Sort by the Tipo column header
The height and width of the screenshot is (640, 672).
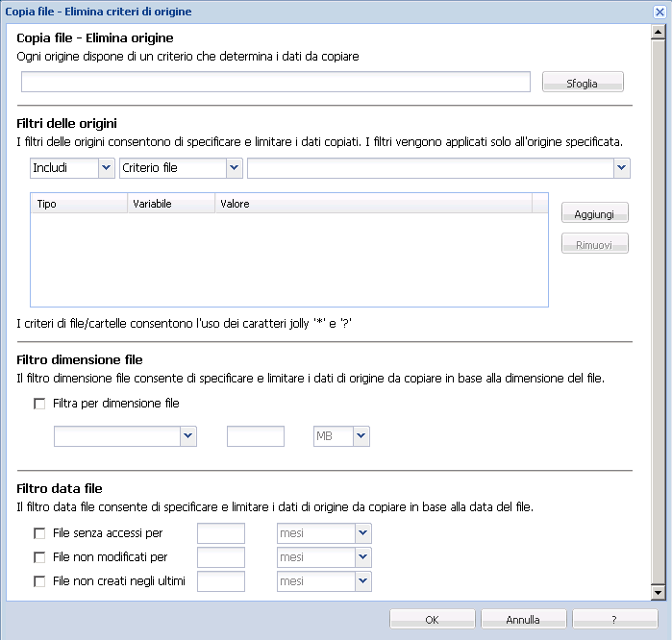coord(79,204)
